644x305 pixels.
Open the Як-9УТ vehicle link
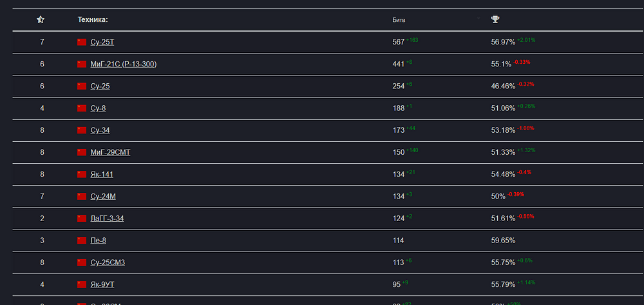tap(102, 284)
